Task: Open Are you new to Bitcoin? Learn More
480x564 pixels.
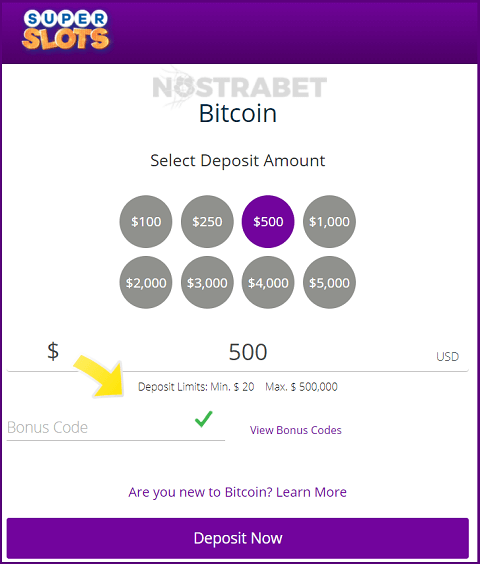Action: pyautogui.click(x=237, y=492)
